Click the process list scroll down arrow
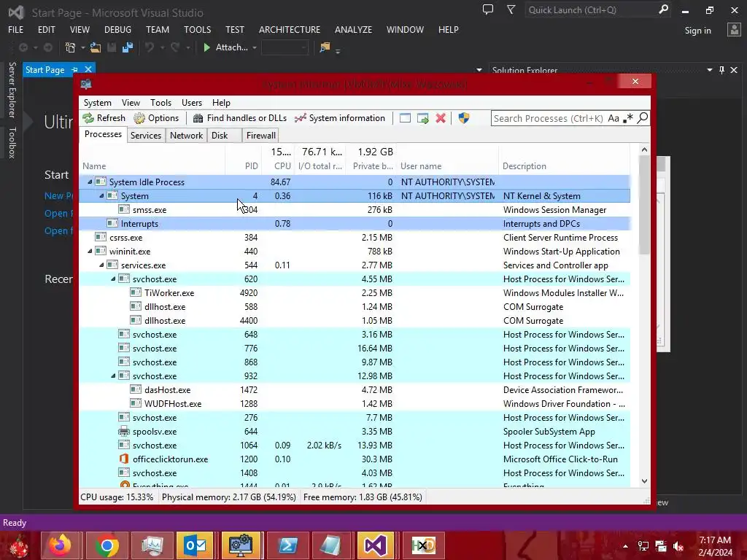The height and width of the screenshot is (560, 747). tap(644, 481)
